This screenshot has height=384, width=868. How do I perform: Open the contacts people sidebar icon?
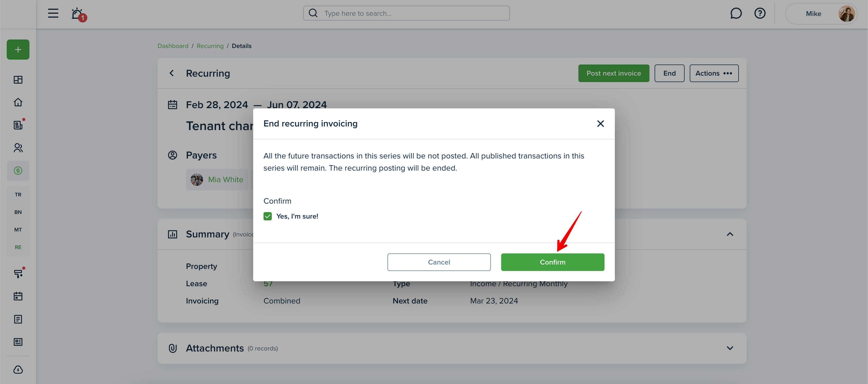[x=18, y=148]
